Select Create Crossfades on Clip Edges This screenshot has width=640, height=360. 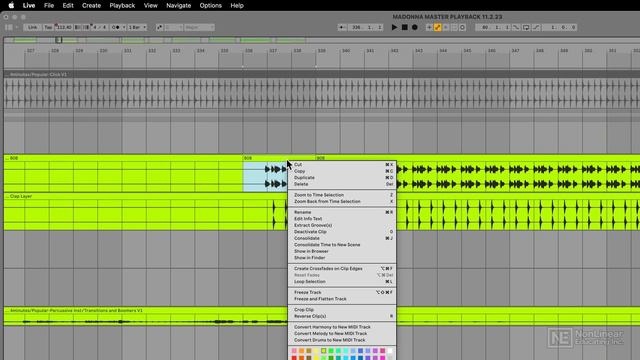342,269
